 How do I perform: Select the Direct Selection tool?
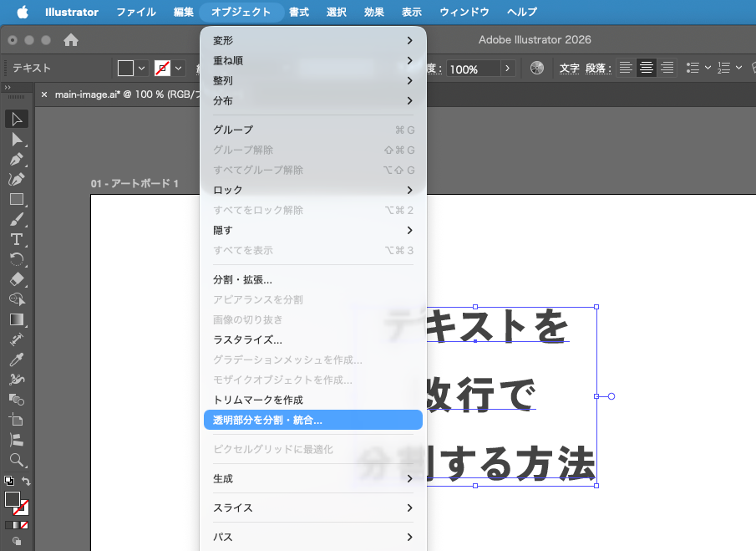(x=17, y=140)
